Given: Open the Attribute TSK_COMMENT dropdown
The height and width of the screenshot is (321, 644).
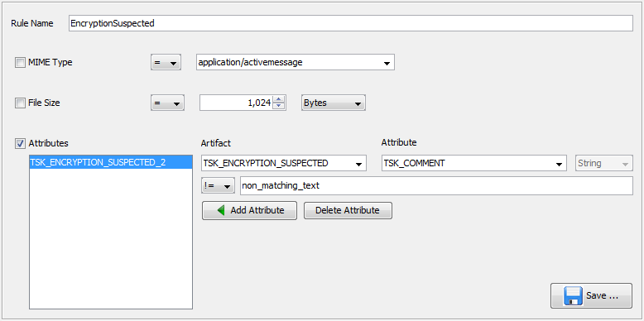Looking at the screenshot, I should pyautogui.click(x=474, y=163).
